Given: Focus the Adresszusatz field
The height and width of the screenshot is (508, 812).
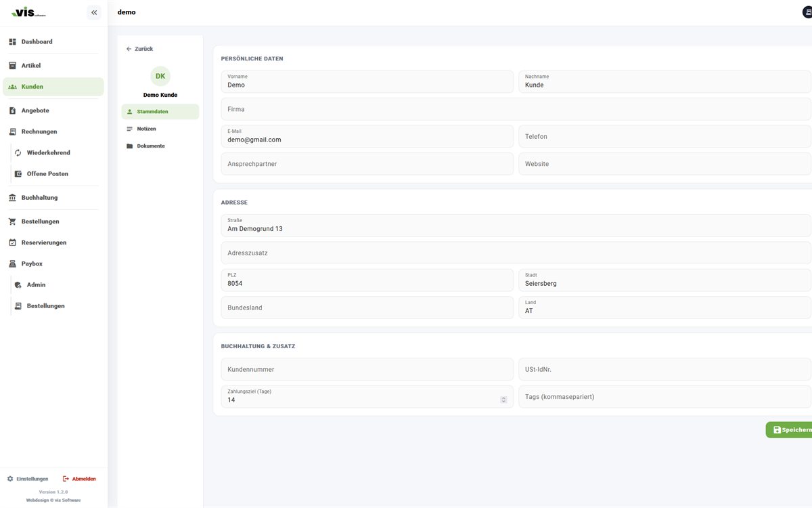Looking at the screenshot, I should (516, 253).
